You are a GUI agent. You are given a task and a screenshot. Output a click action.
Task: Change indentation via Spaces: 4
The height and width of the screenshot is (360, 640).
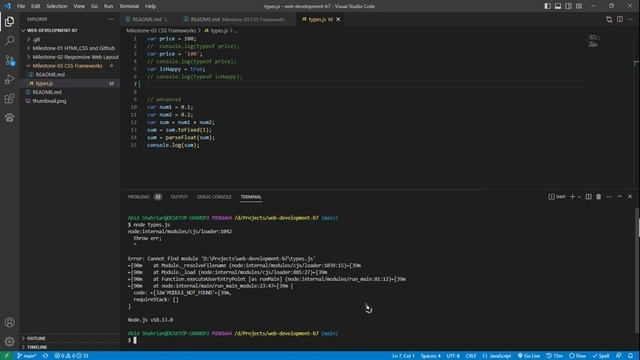point(430,356)
